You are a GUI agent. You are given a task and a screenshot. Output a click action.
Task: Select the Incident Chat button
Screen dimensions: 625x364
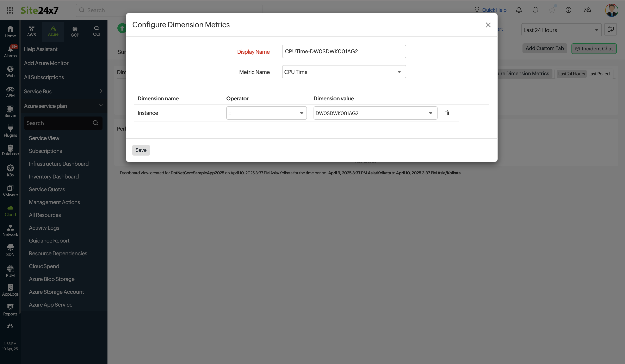coord(594,48)
